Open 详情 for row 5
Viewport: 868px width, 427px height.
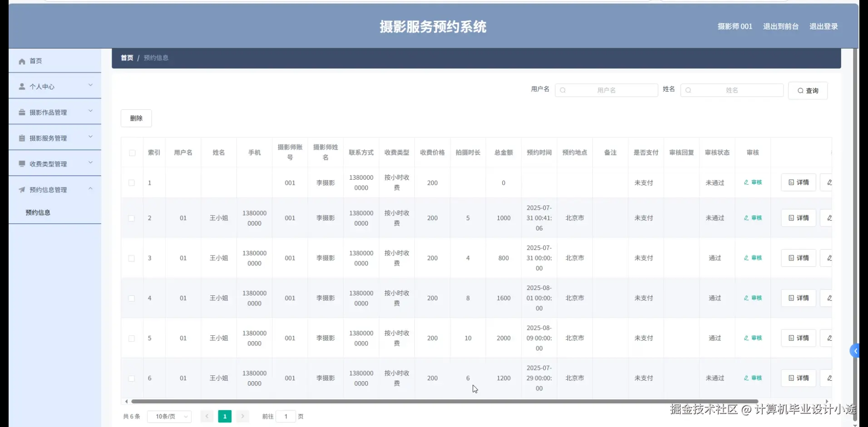pyautogui.click(x=799, y=338)
